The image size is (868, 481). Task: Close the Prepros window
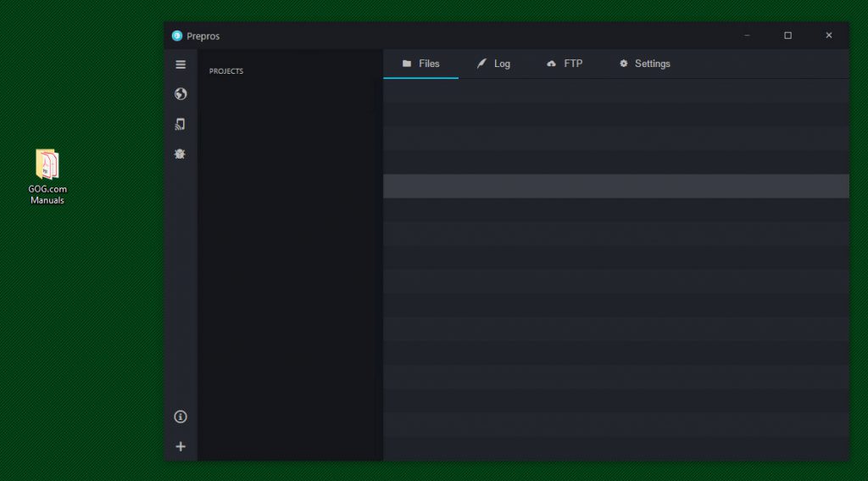click(x=829, y=36)
